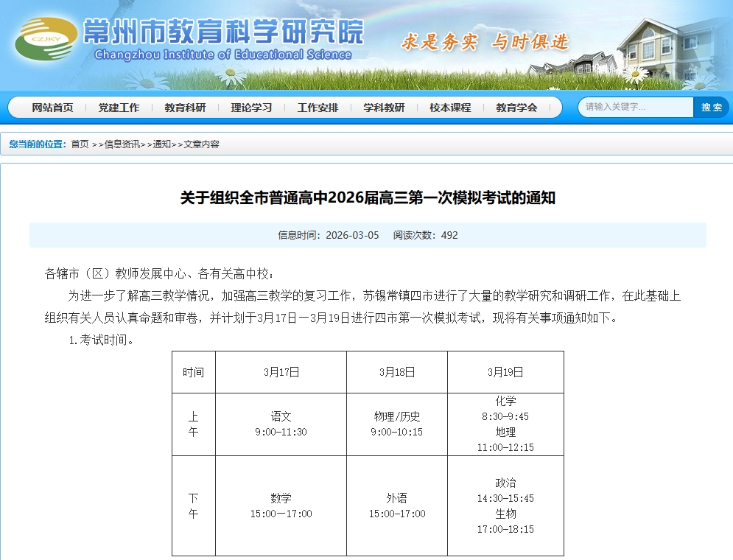Image resolution: width=733 pixels, height=560 pixels.
Task: Open the 工作安排 section
Action: pyautogui.click(x=317, y=107)
